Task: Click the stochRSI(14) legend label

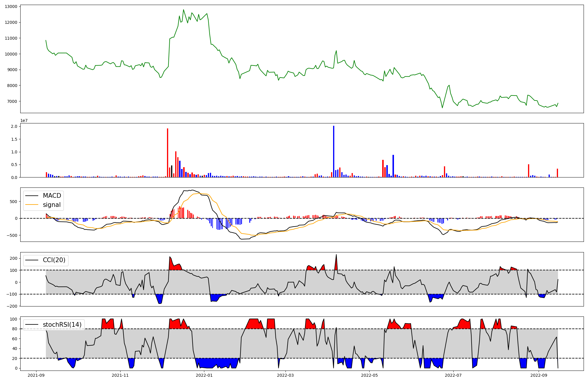Action: pyautogui.click(x=62, y=325)
